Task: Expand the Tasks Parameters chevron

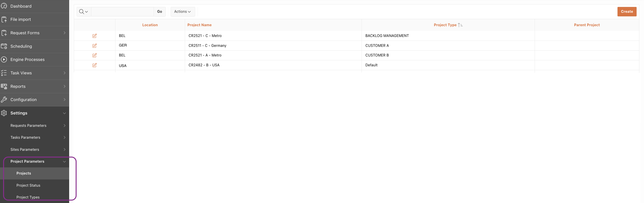Action: tap(64, 137)
